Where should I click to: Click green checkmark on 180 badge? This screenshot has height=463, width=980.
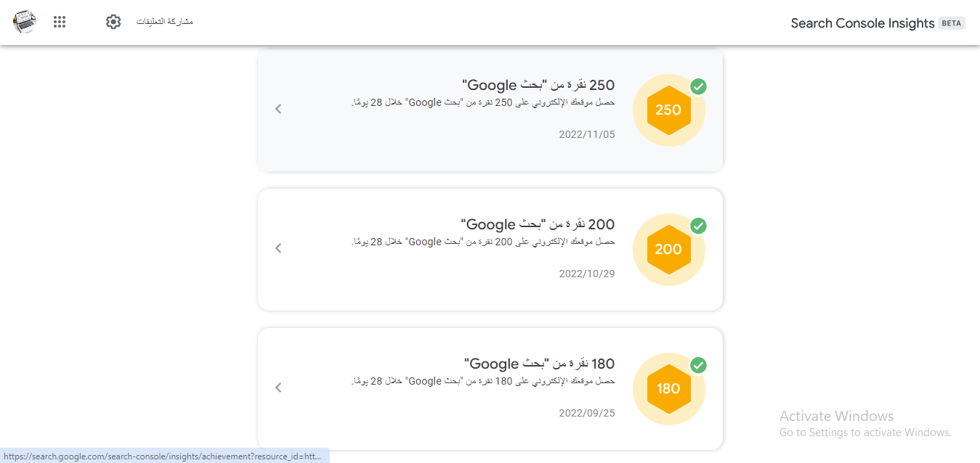click(698, 365)
